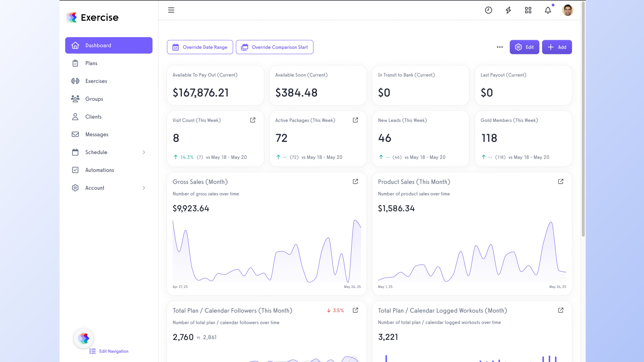Open Active Packages card external link
This screenshot has height=362, width=644.
355,120
